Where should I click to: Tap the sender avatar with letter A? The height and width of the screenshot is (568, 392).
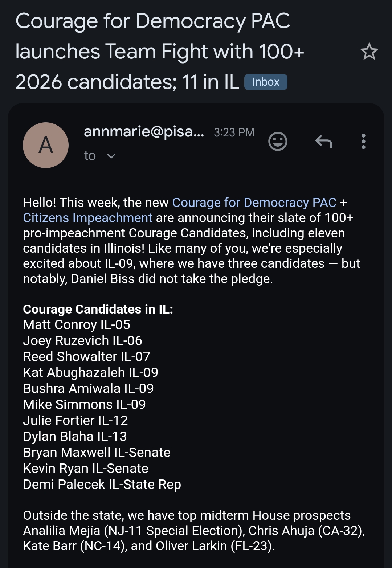click(46, 145)
